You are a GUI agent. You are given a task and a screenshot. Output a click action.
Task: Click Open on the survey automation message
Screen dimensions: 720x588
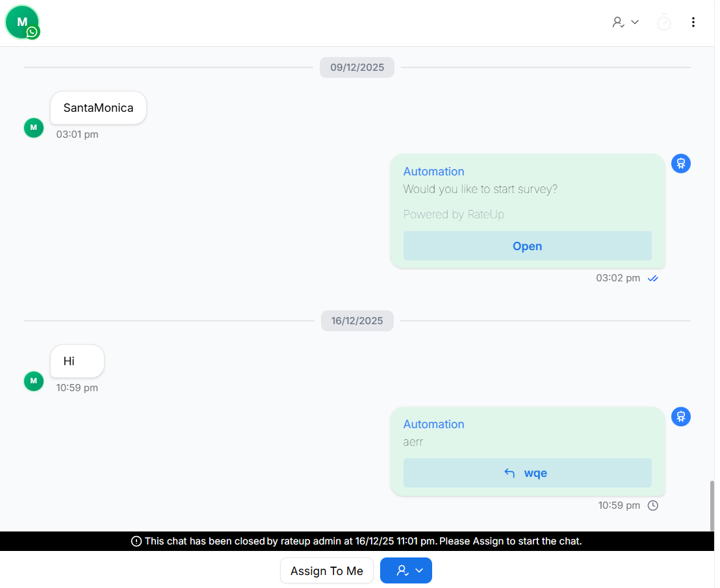pos(527,246)
